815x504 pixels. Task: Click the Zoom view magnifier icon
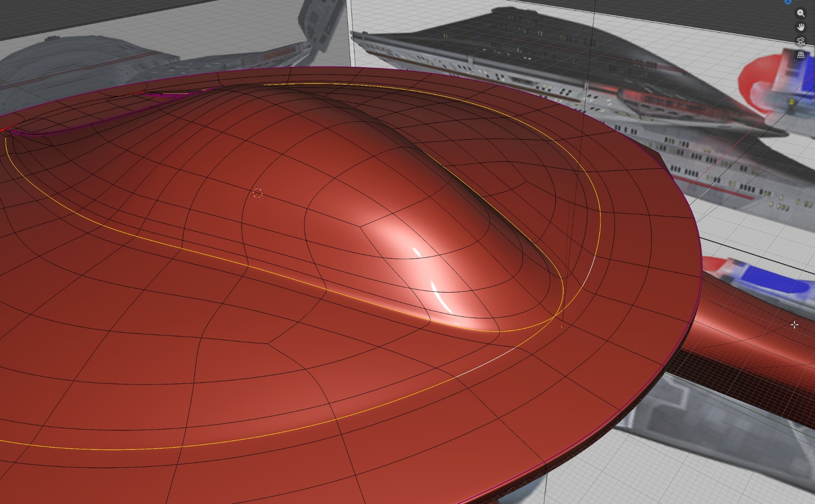801,13
